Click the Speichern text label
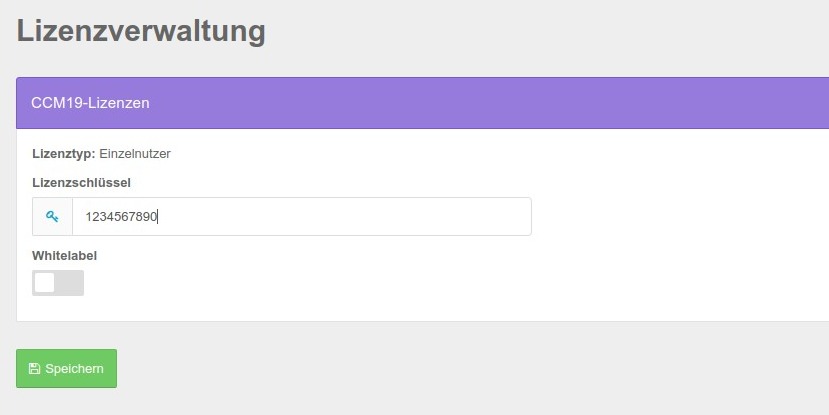829x415 pixels. pyautogui.click(x=74, y=369)
